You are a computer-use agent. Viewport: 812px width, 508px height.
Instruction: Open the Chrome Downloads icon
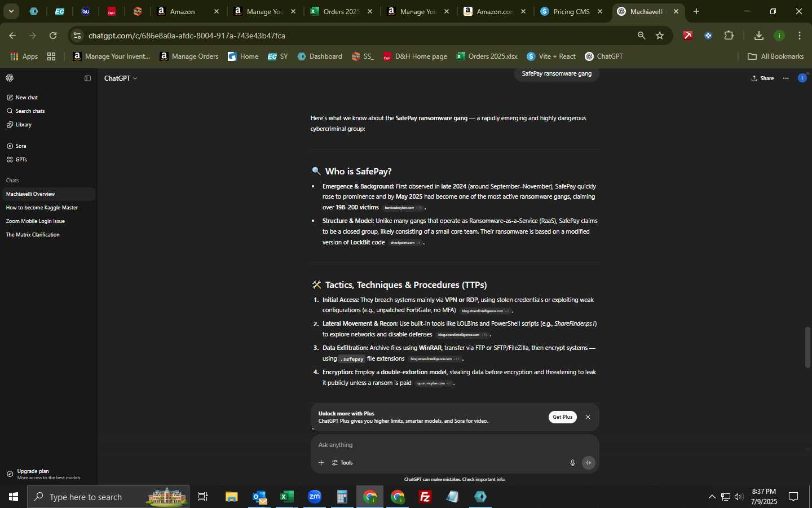point(758,36)
